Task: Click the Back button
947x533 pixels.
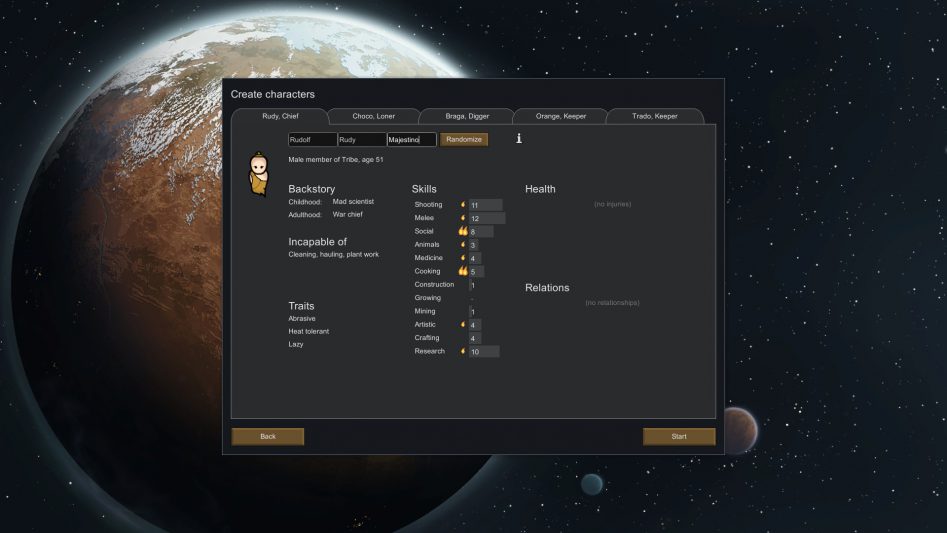Action: 268,436
